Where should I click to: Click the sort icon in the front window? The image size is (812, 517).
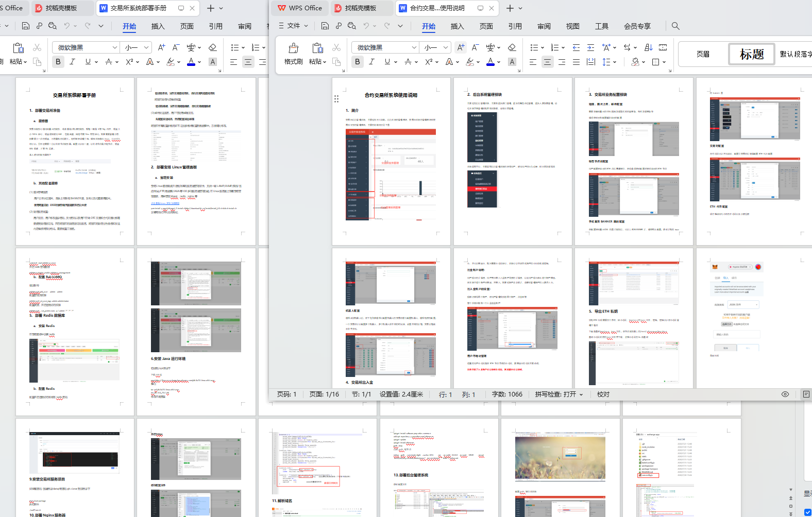pyautogui.click(x=649, y=47)
